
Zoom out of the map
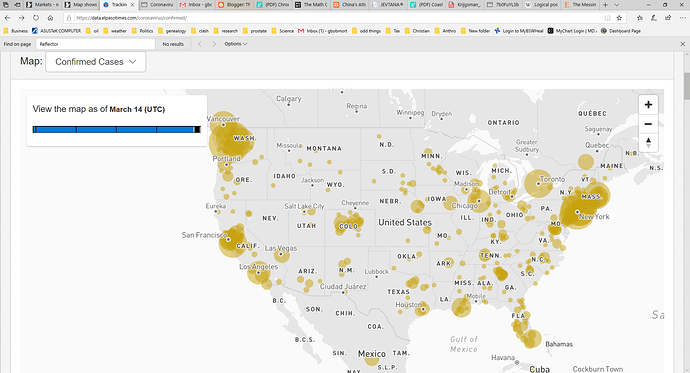[x=648, y=124]
